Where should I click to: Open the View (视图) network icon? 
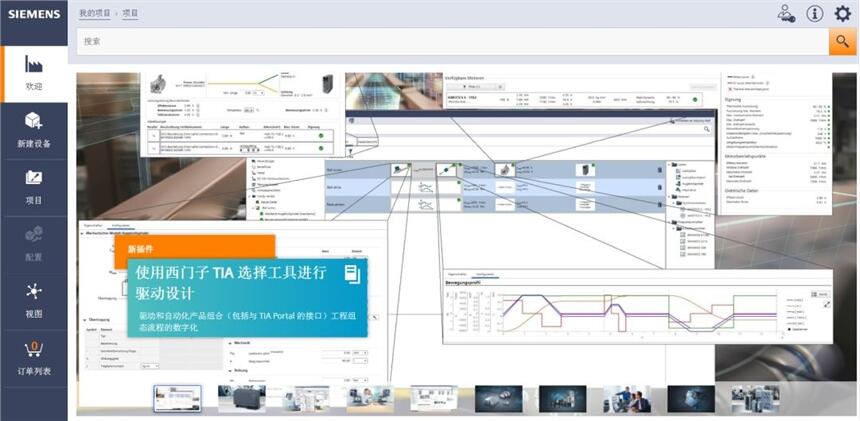[33, 291]
